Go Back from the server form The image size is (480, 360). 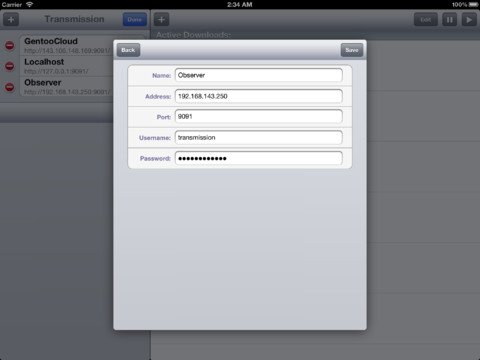(x=128, y=50)
